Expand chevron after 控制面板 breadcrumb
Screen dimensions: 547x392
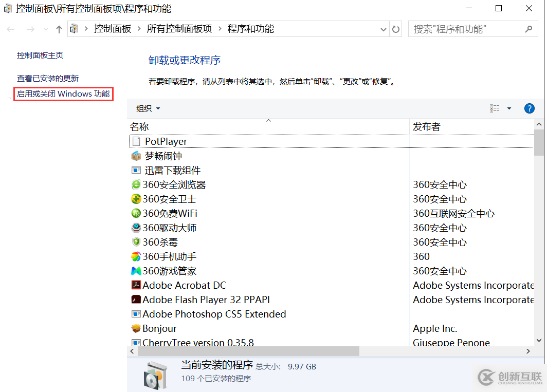click(139, 29)
